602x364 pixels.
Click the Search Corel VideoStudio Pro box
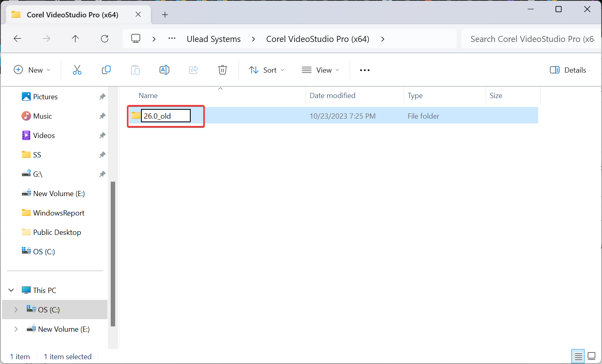(x=531, y=39)
